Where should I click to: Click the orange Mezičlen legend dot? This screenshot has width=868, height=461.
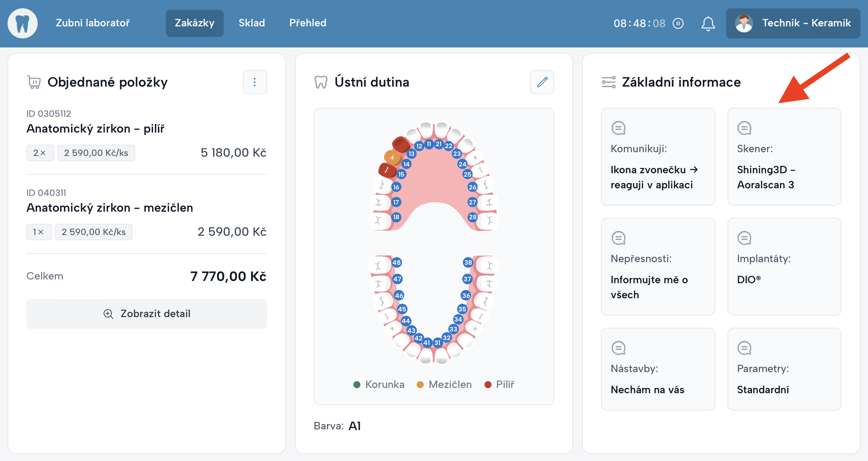[x=420, y=385]
